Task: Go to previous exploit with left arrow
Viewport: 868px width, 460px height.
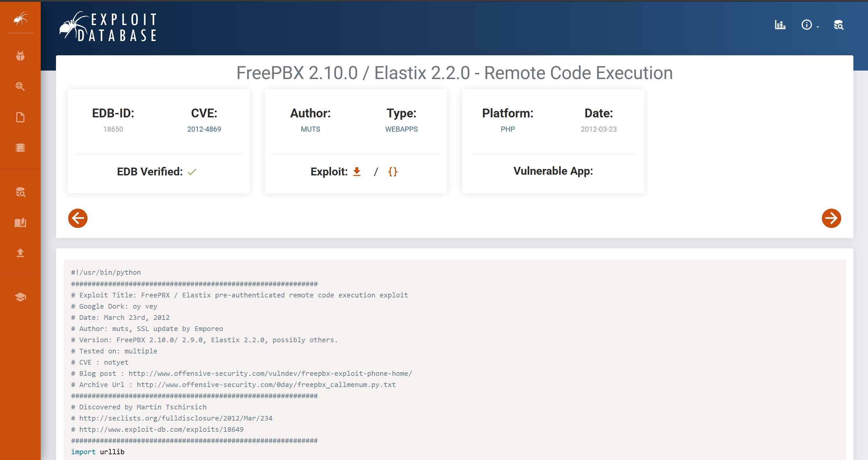Action: coord(78,218)
